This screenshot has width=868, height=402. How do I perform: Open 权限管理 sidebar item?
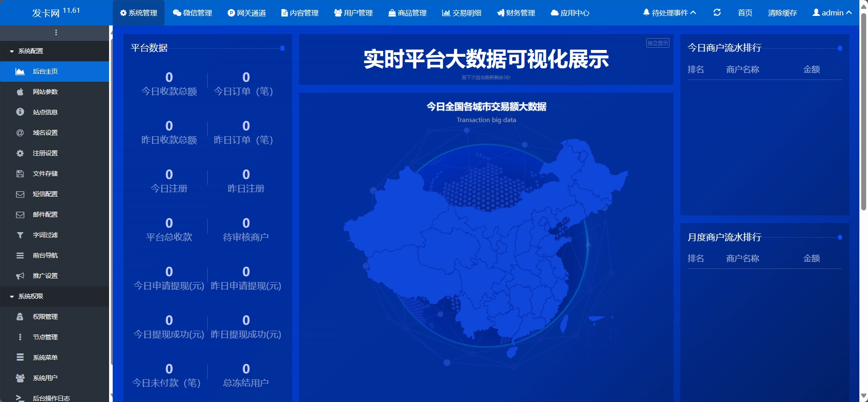click(55, 317)
